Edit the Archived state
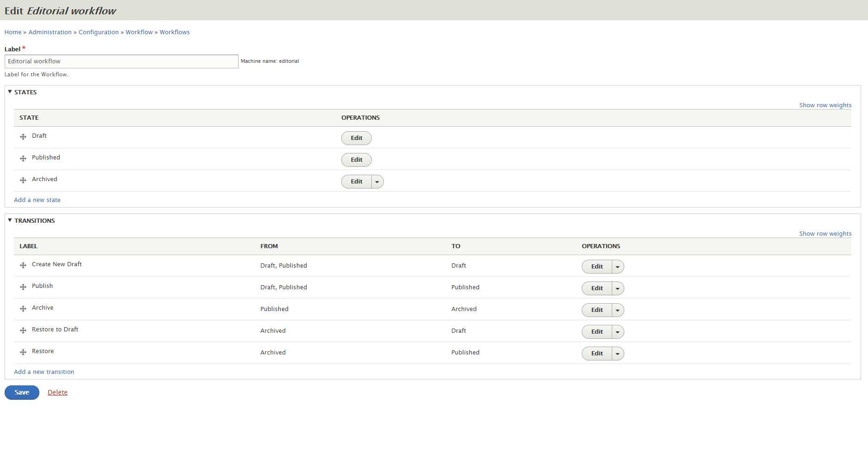 click(x=357, y=182)
